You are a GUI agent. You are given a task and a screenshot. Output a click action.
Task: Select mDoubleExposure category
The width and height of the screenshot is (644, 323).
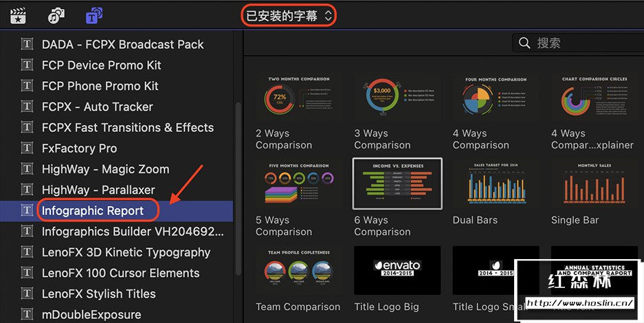coord(91,315)
